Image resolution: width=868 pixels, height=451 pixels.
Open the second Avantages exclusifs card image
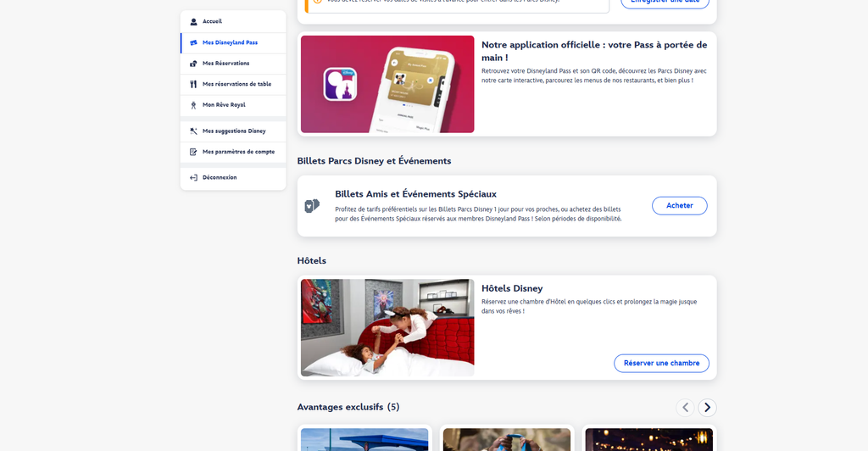(x=507, y=439)
